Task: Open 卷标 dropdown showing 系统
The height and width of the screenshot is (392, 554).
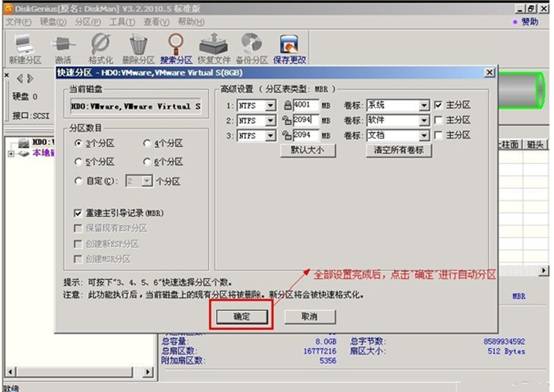Action: click(x=424, y=105)
